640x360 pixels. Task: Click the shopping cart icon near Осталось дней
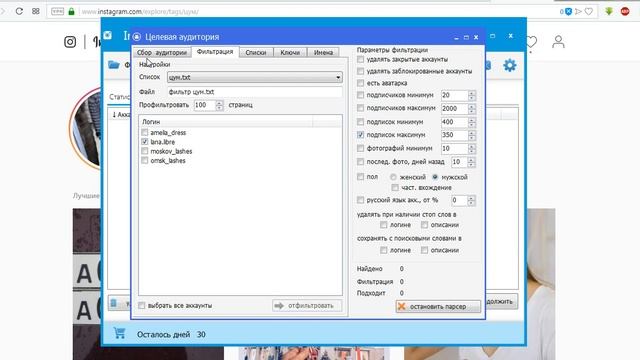pyautogui.click(x=119, y=333)
